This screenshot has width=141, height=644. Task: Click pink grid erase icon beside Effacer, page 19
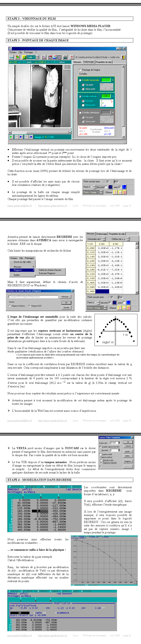124,192
